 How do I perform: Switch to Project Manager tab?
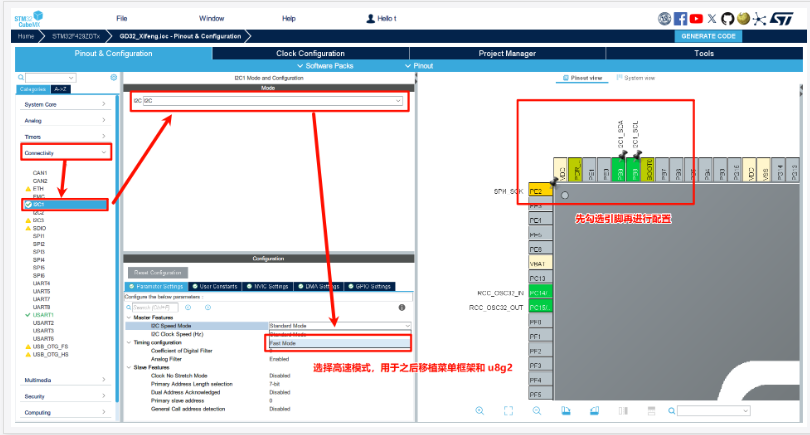pyautogui.click(x=507, y=53)
